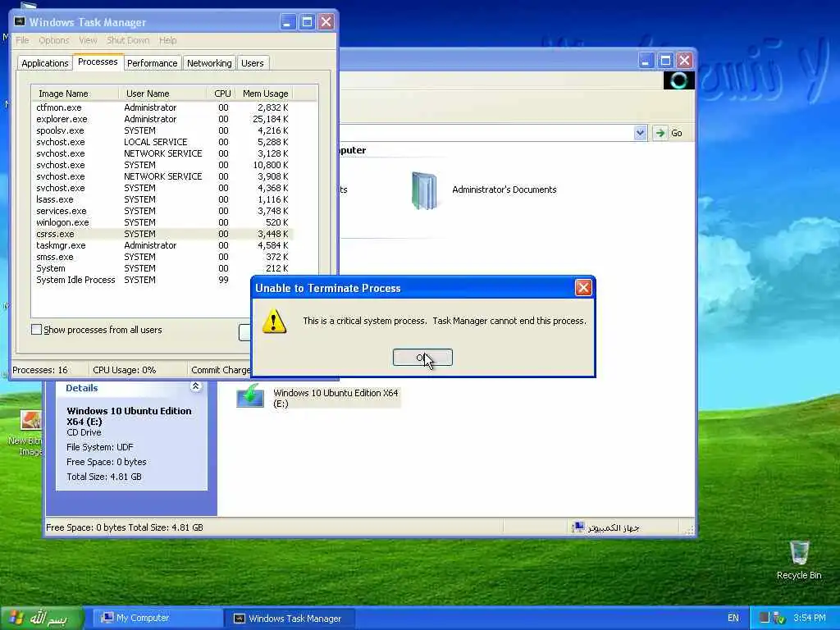Screen dimensions: 840x630
Task: Select the csrss.exe process row
Action: pyautogui.click(x=162, y=234)
